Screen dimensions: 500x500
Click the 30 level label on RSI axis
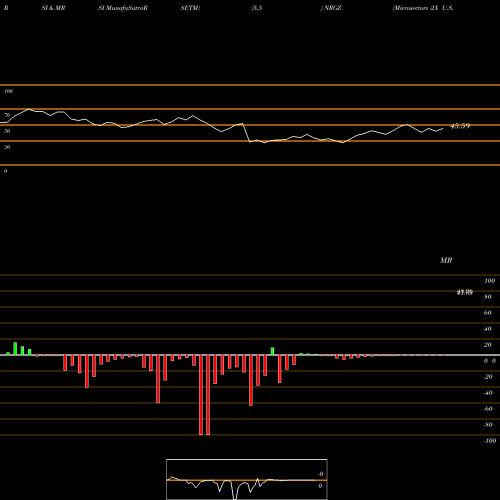click(7, 147)
